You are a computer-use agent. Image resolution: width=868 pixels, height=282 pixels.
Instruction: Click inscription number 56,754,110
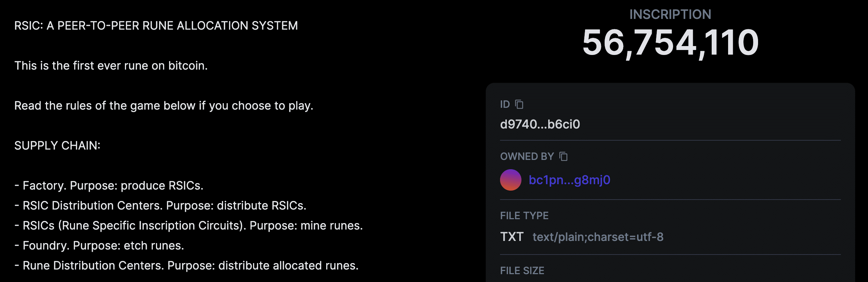[x=670, y=43]
